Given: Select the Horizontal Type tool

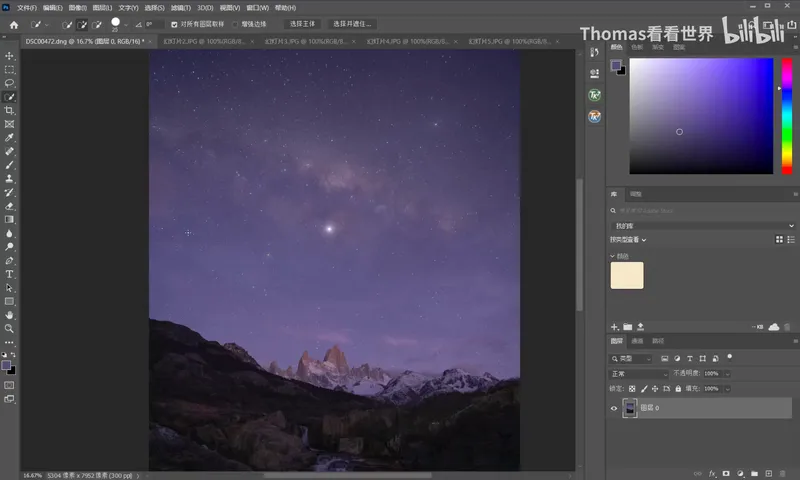Looking at the screenshot, I should (x=9, y=274).
